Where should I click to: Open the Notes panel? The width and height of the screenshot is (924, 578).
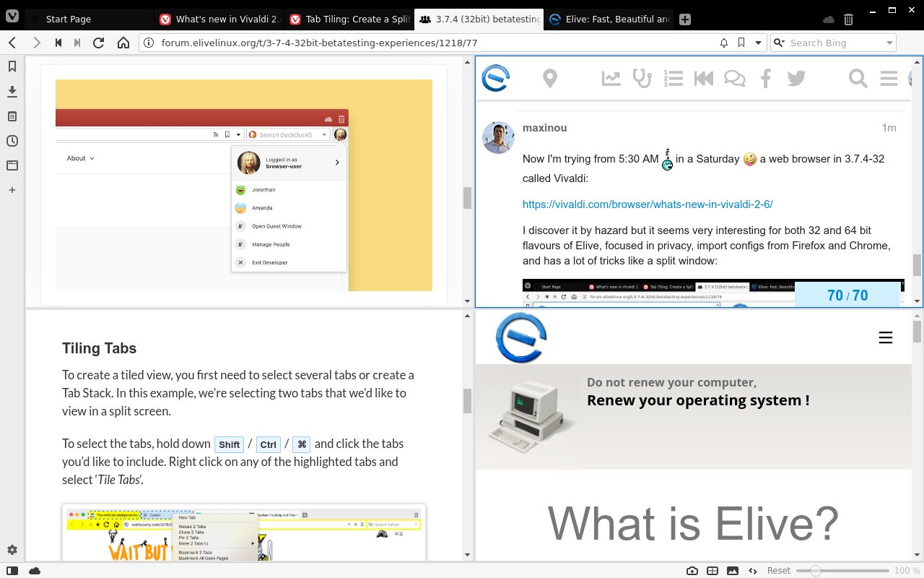pyautogui.click(x=12, y=116)
